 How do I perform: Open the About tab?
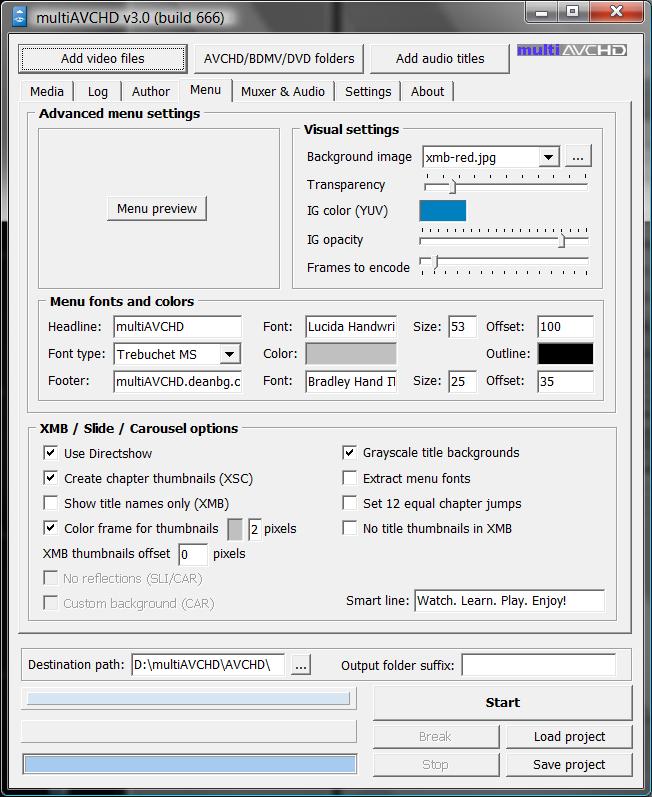(x=427, y=91)
